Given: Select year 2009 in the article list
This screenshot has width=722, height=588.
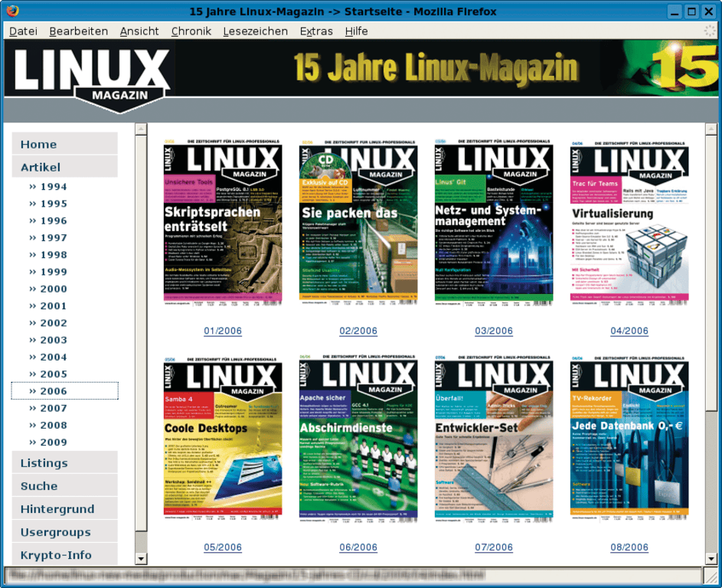Looking at the screenshot, I should click(48, 442).
